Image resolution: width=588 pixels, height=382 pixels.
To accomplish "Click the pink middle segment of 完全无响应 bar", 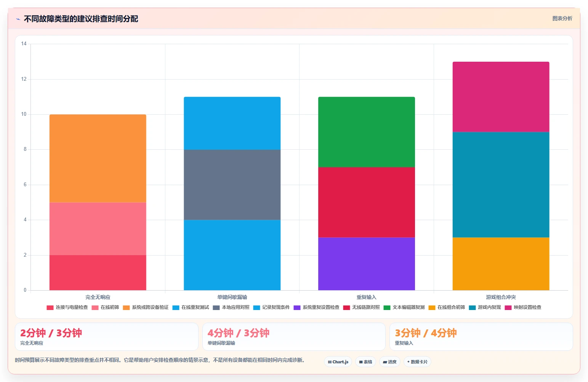I will pos(98,229).
